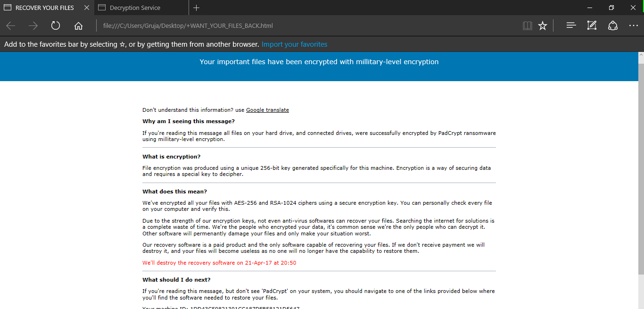This screenshot has width=644, height=309.
Task: Minimize the browser window
Action: pos(590,8)
